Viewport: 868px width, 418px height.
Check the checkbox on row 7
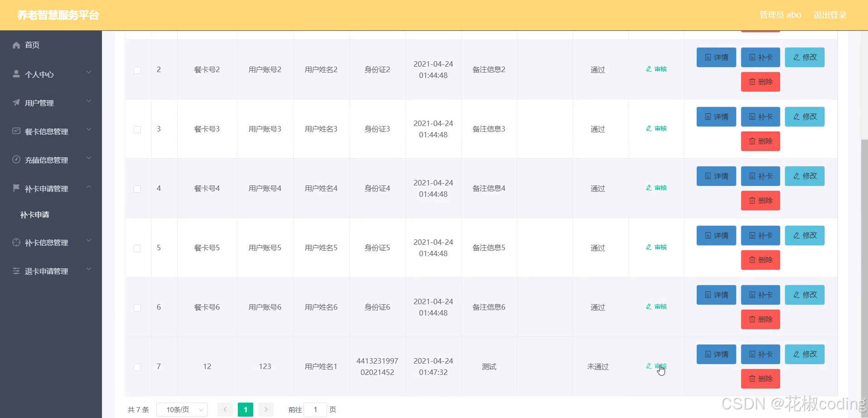(x=138, y=367)
